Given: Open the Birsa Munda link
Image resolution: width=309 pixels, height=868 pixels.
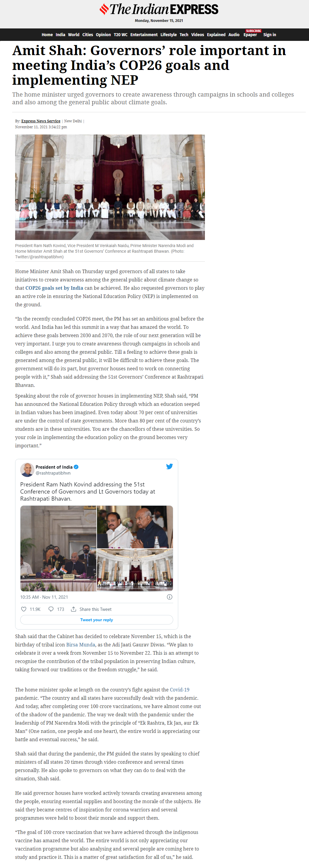Looking at the screenshot, I should click(81, 645).
